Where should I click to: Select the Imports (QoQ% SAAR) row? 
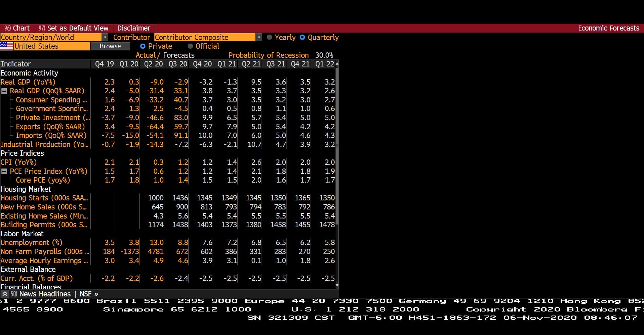coord(51,136)
